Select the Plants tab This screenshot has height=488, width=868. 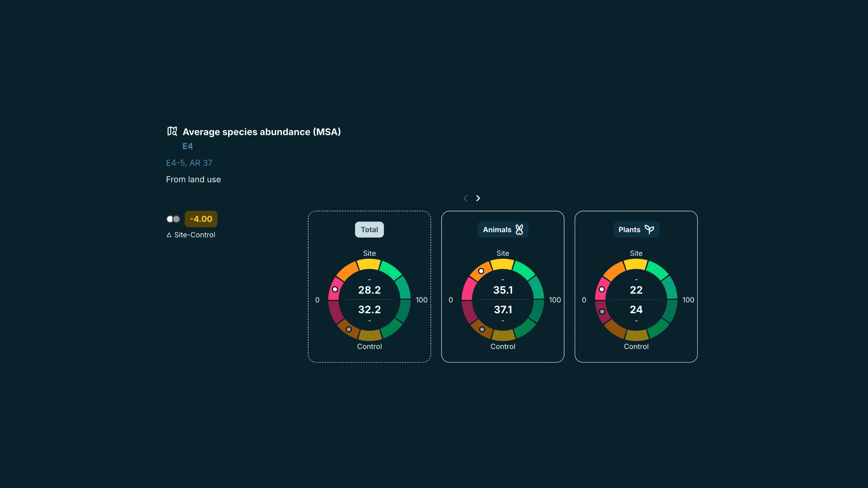tap(636, 229)
